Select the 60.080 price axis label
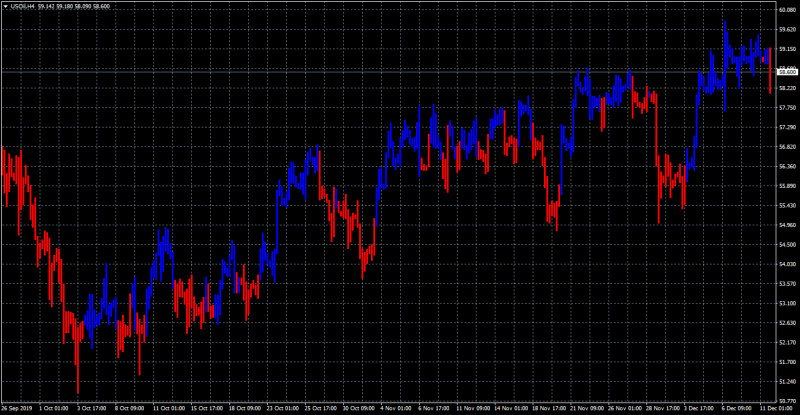This screenshot has width=800, height=415. (787, 10)
